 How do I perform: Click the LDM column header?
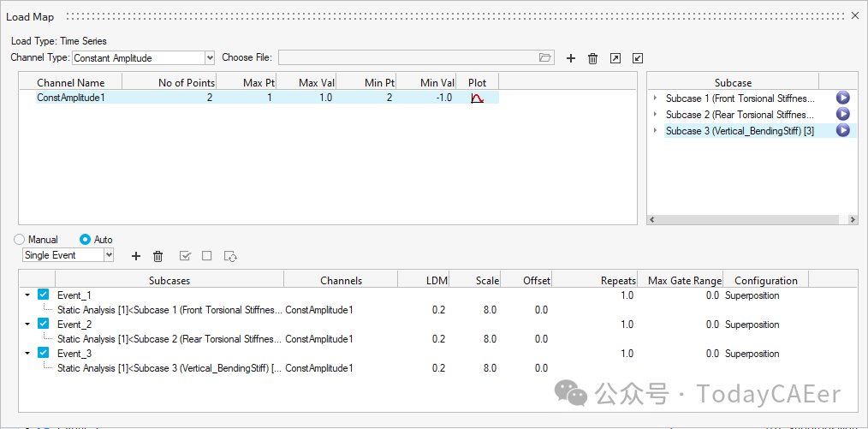[x=424, y=280]
